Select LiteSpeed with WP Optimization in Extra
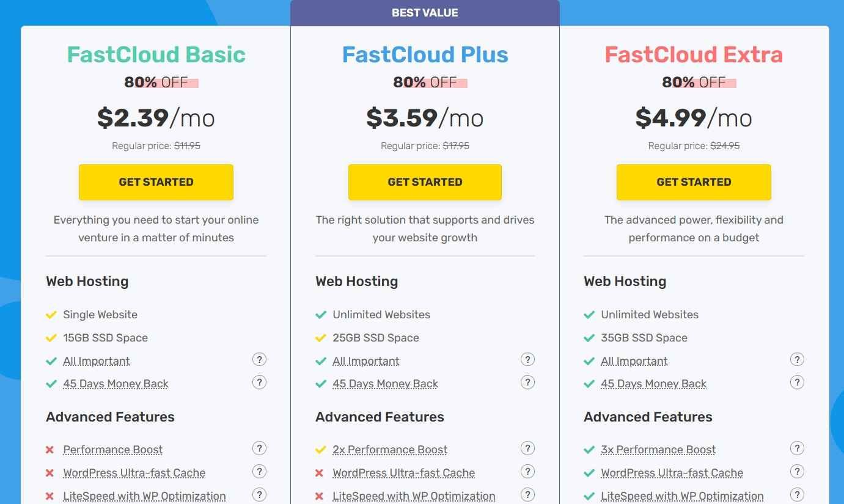844x504 pixels. pyautogui.click(x=682, y=496)
